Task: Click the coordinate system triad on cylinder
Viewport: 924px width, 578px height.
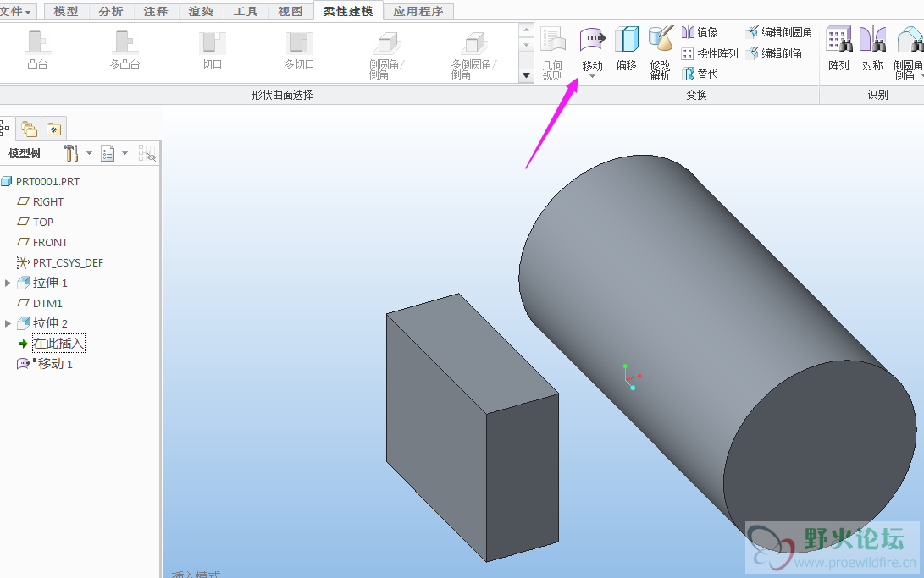Action: click(x=631, y=377)
